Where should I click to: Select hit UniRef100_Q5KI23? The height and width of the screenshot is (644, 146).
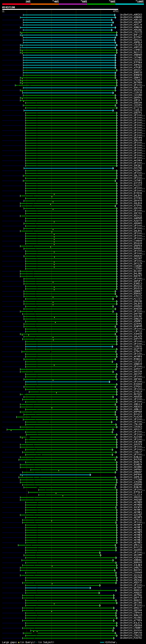click(131, 545)
